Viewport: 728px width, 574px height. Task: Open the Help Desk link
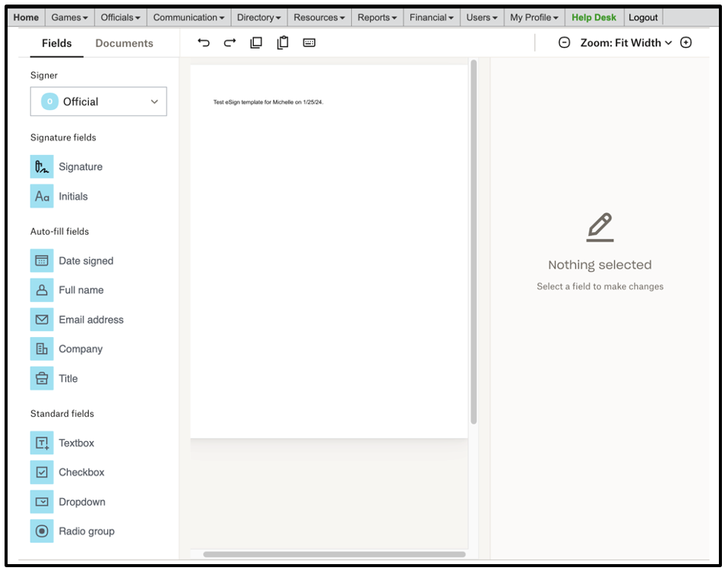[x=593, y=17]
